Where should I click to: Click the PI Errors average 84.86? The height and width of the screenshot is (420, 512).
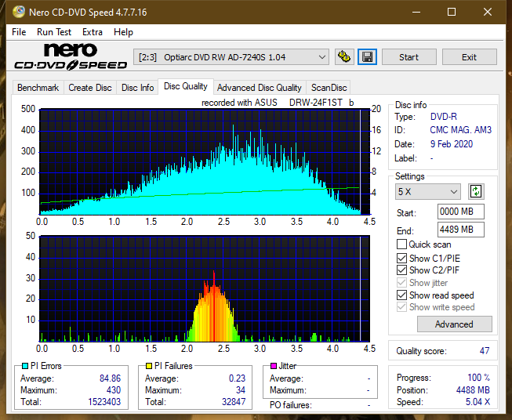click(110, 378)
